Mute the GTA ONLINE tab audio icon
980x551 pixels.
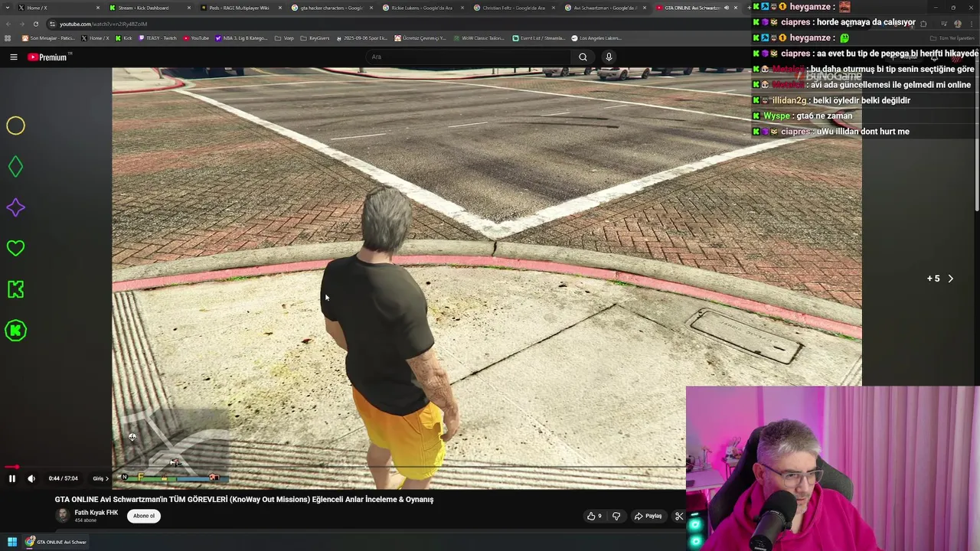(x=726, y=8)
